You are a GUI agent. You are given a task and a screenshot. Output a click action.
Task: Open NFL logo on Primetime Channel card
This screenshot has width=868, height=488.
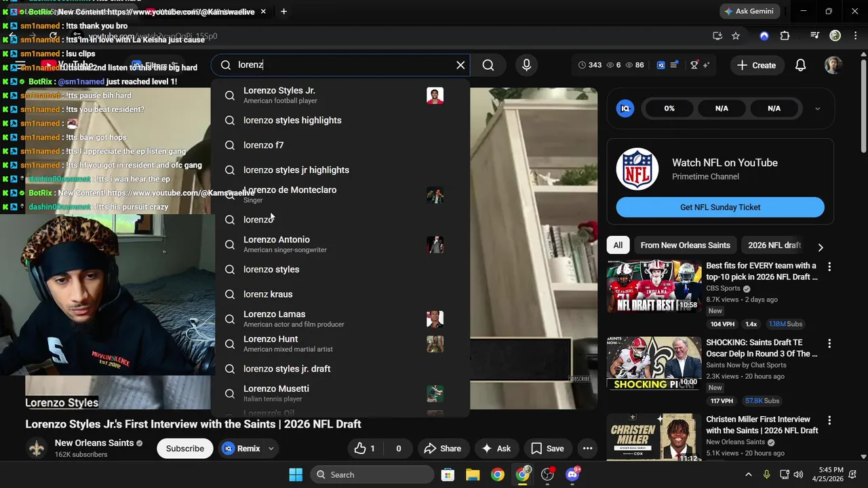pos(637,169)
